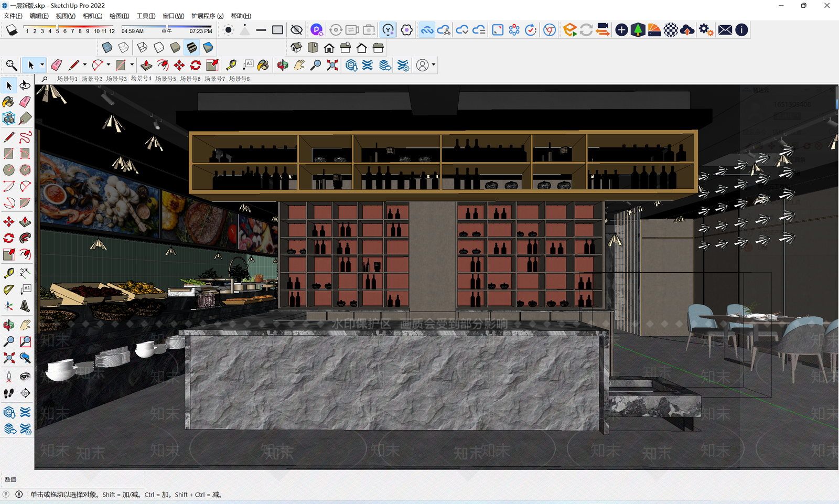Open Extension Manager gear icon in top toolbar
The height and width of the screenshot is (504, 839).
pyautogui.click(x=403, y=65)
